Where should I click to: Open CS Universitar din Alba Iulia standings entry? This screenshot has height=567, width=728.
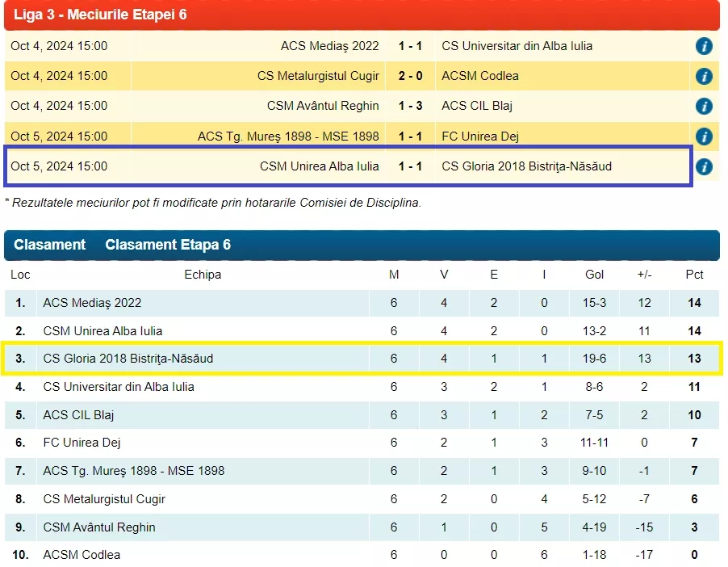[119, 387]
